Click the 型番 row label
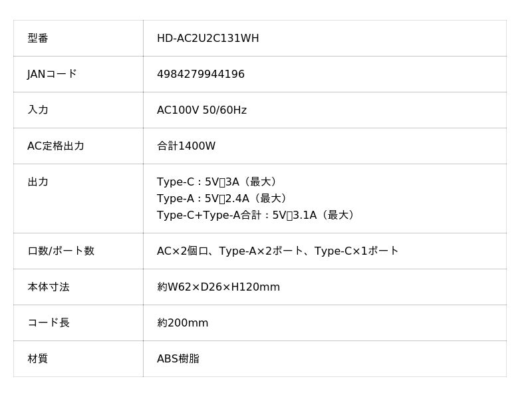532x397 pixels. click(x=38, y=39)
